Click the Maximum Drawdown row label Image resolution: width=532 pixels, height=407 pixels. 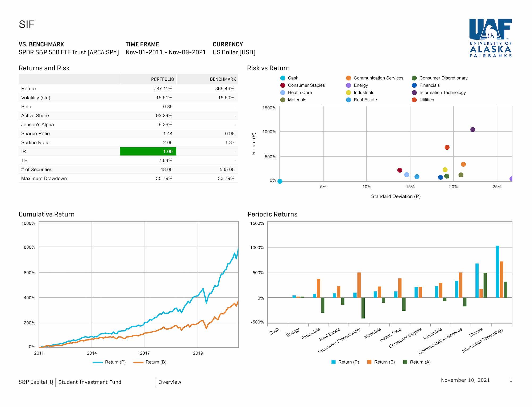(x=44, y=179)
